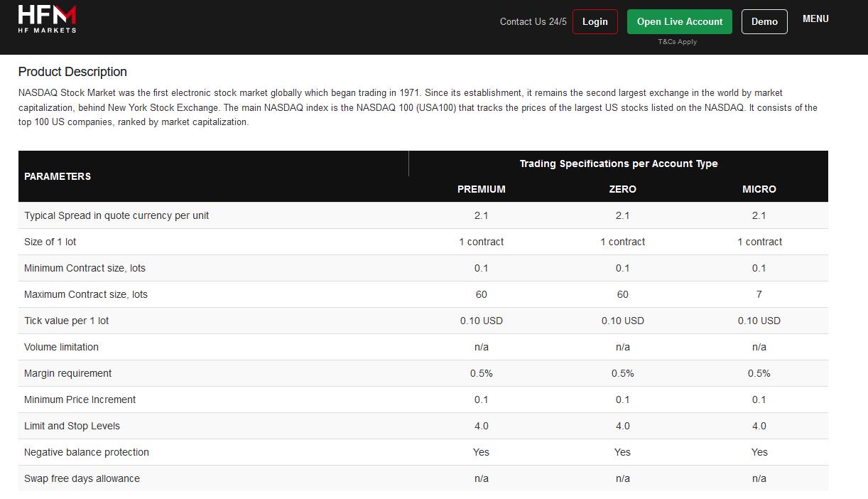Screen dimensions: 868x499
Task: Click the Maximum Contract size row label
Action: 86,294
